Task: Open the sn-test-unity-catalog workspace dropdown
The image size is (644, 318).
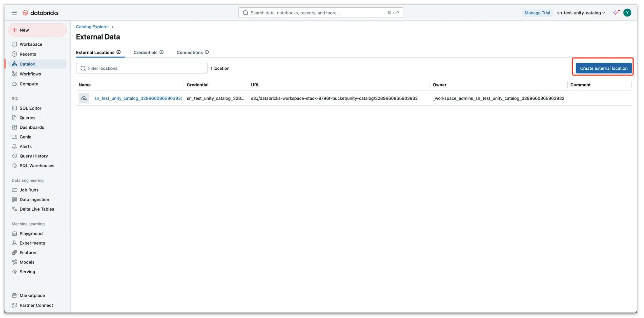Action: point(580,12)
